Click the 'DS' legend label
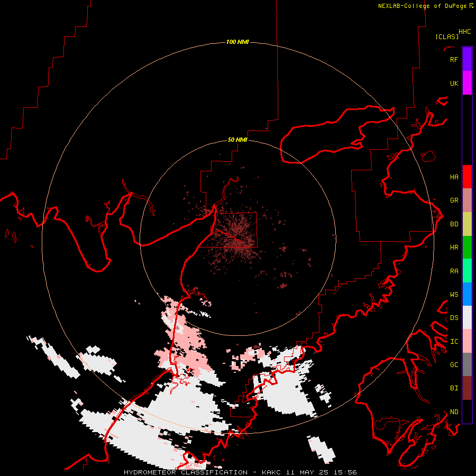Screen dimensions: 476x476 tap(454, 317)
